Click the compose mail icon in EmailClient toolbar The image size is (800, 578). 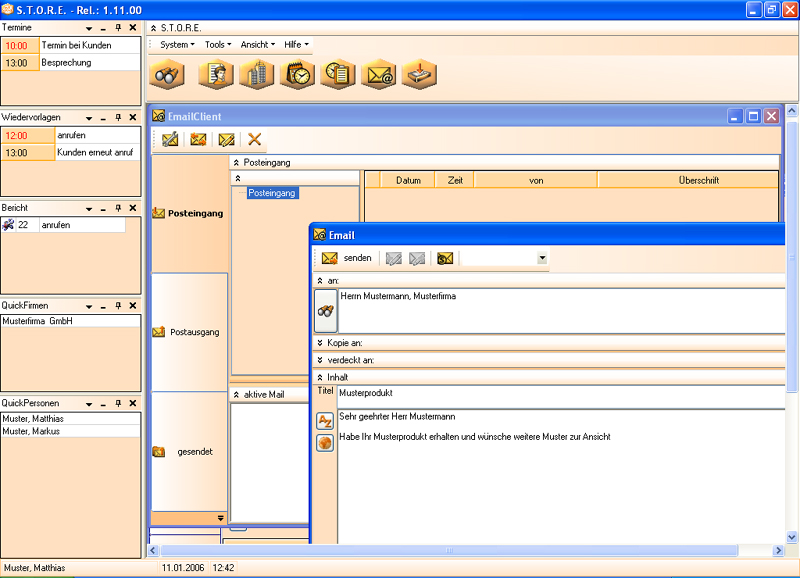pyautogui.click(x=170, y=139)
